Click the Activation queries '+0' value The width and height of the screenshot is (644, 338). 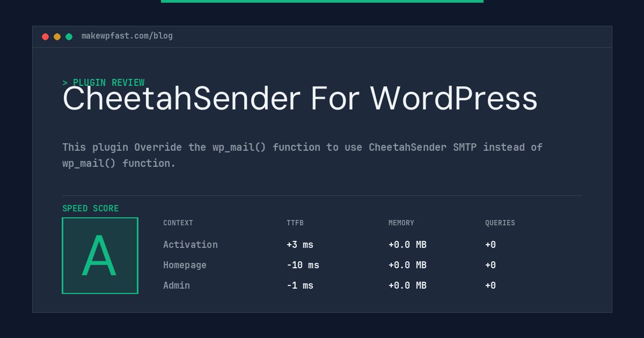491,245
